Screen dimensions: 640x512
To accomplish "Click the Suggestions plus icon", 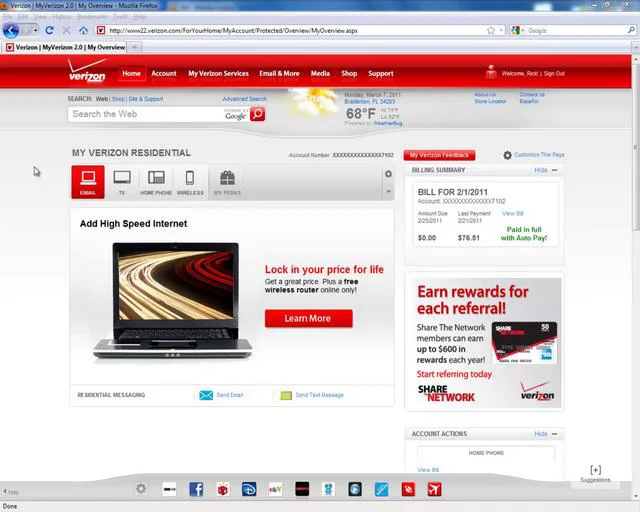I will 596,470.
